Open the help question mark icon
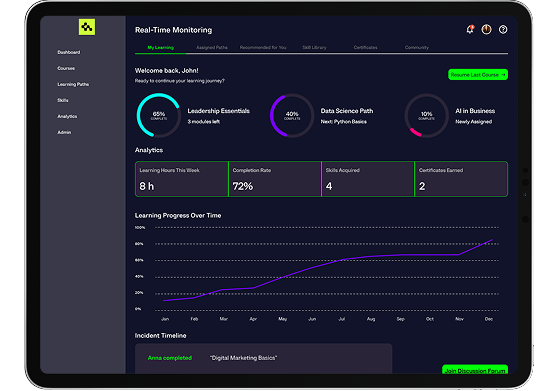This screenshot has width=560, height=391. coord(503,30)
